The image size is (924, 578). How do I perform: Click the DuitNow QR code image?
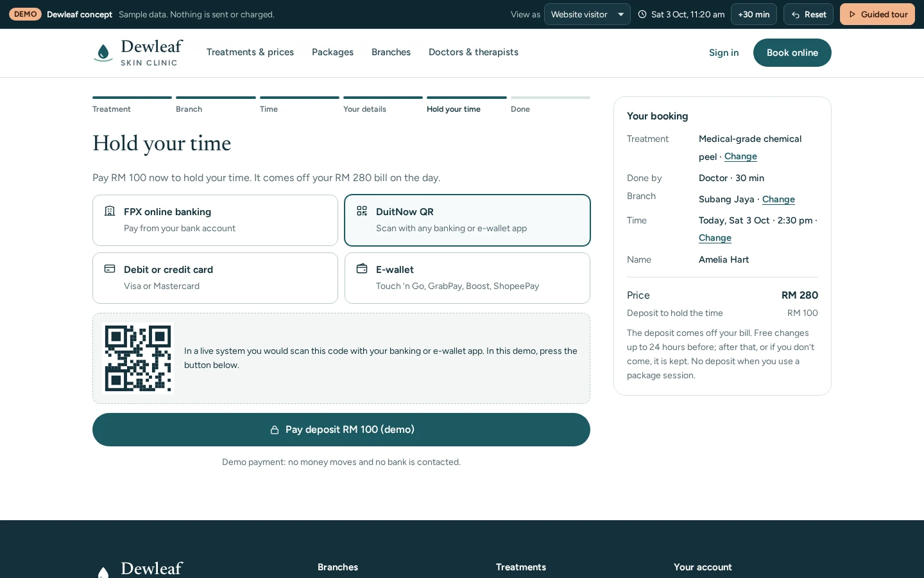(138, 358)
